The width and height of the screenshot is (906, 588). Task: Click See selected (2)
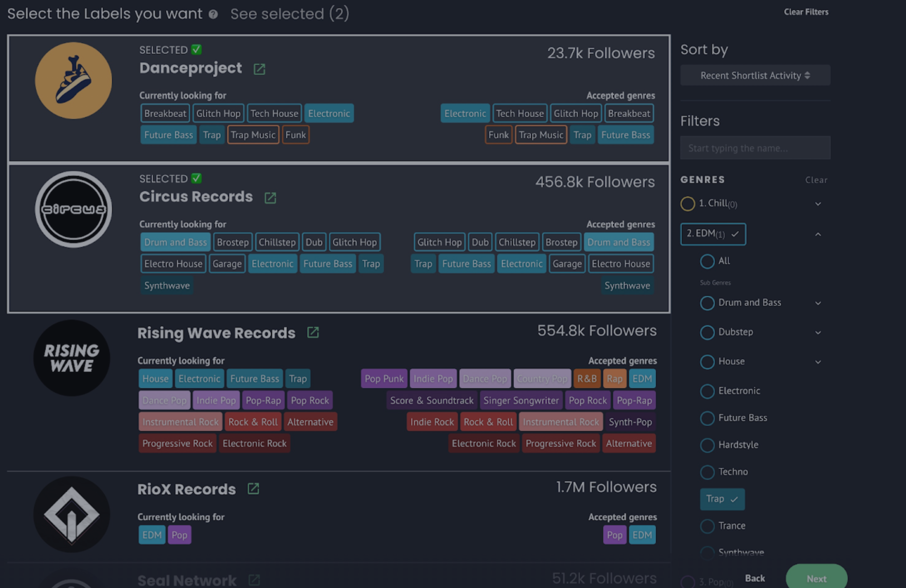[290, 14]
